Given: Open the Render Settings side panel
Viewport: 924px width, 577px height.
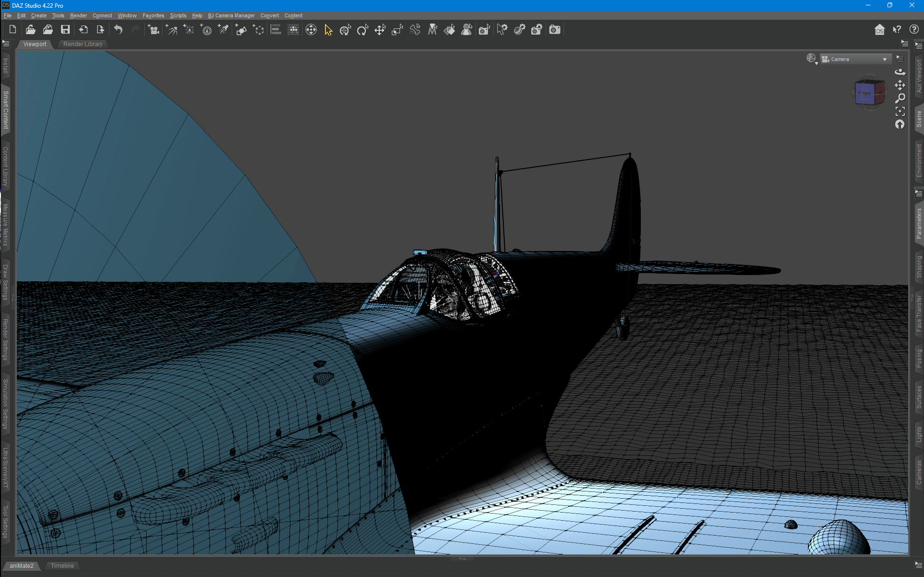Looking at the screenshot, I should point(6,339).
